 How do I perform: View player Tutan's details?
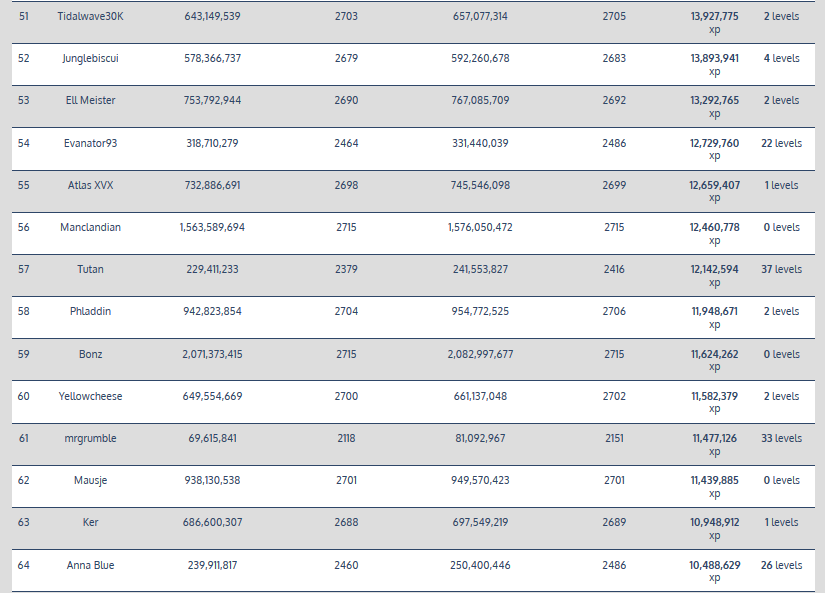(90, 269)
